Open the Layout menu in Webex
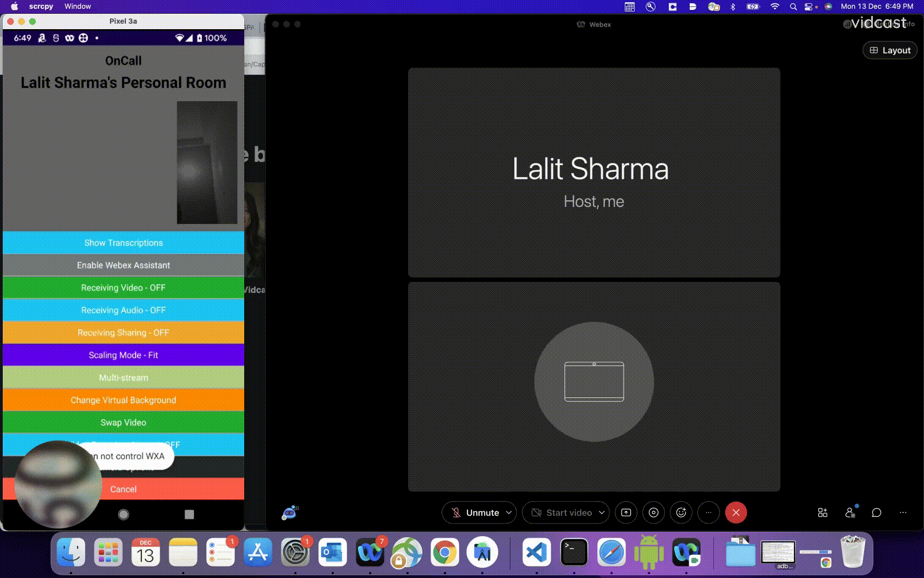 890,50
